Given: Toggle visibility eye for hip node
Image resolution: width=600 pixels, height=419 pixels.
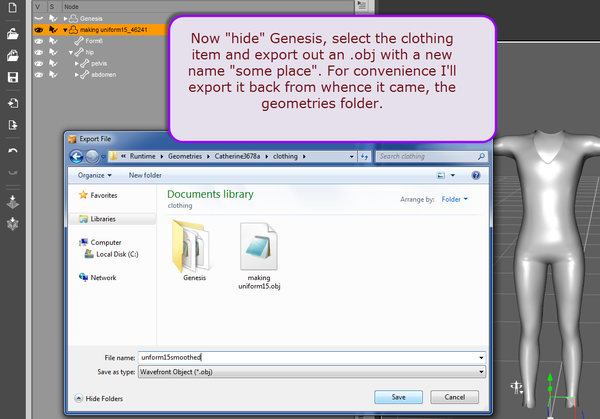Looking at the screenshot, I should pyautogui.click(x=39, y=52).
